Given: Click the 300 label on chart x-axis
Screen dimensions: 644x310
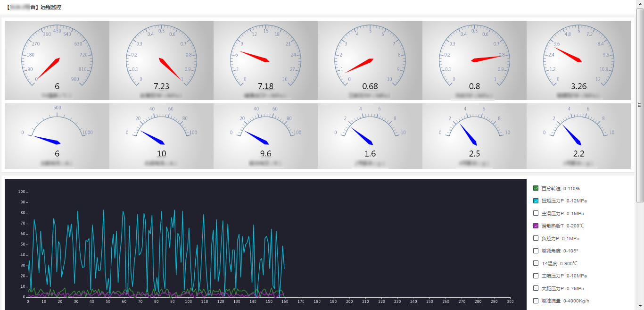Looking at the screenshot, I should point(510,301).
